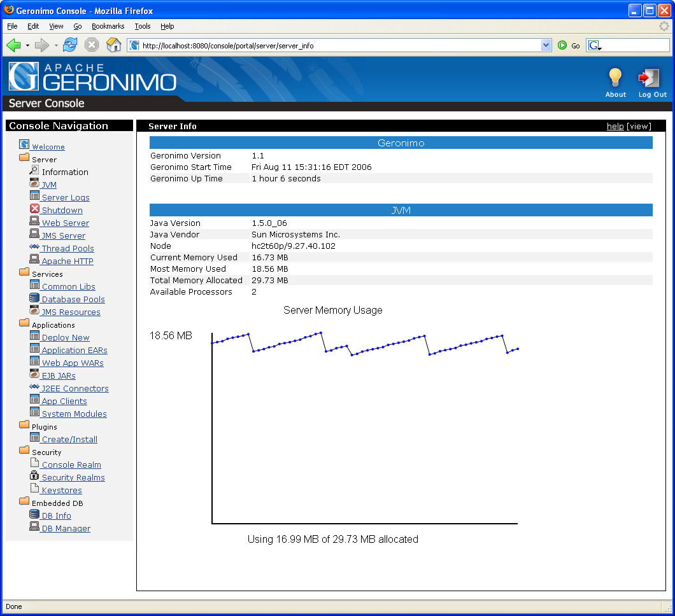Click the DB Manager computer icon
675x616 pixels.
[34, 526]
